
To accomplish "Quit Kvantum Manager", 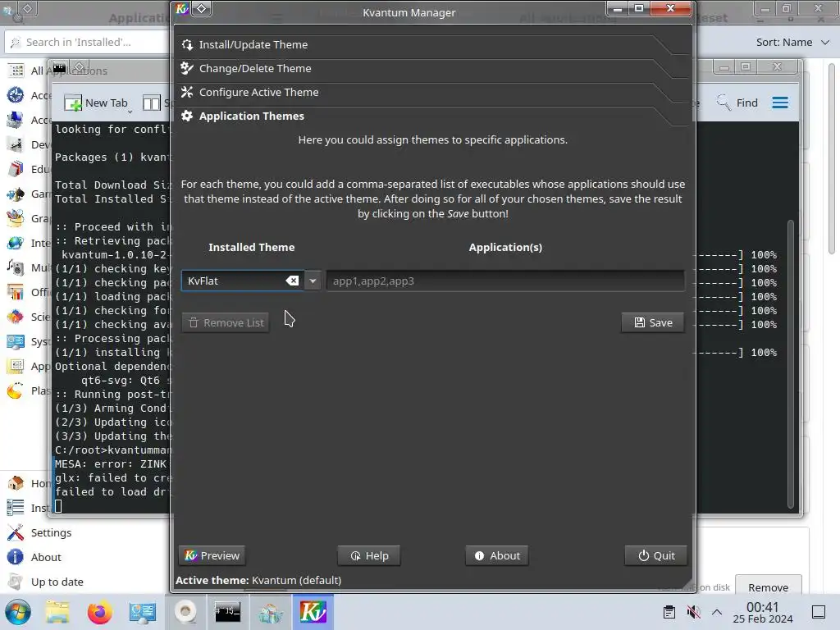I will (x=656, y=555).
